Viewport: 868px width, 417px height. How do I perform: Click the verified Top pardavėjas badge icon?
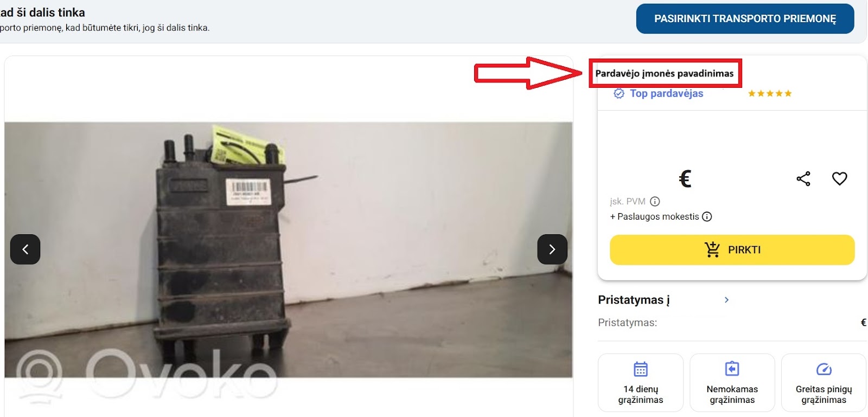click(x=619, y=93)
